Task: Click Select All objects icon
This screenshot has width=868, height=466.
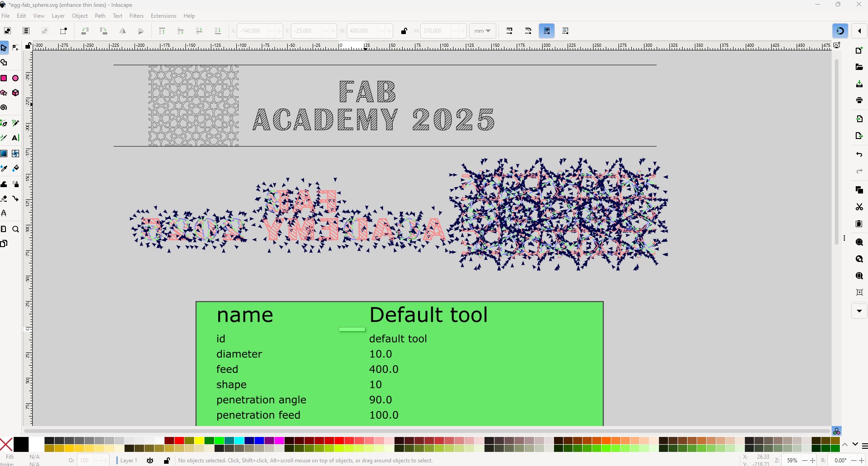Action: [x=8, y=31]
